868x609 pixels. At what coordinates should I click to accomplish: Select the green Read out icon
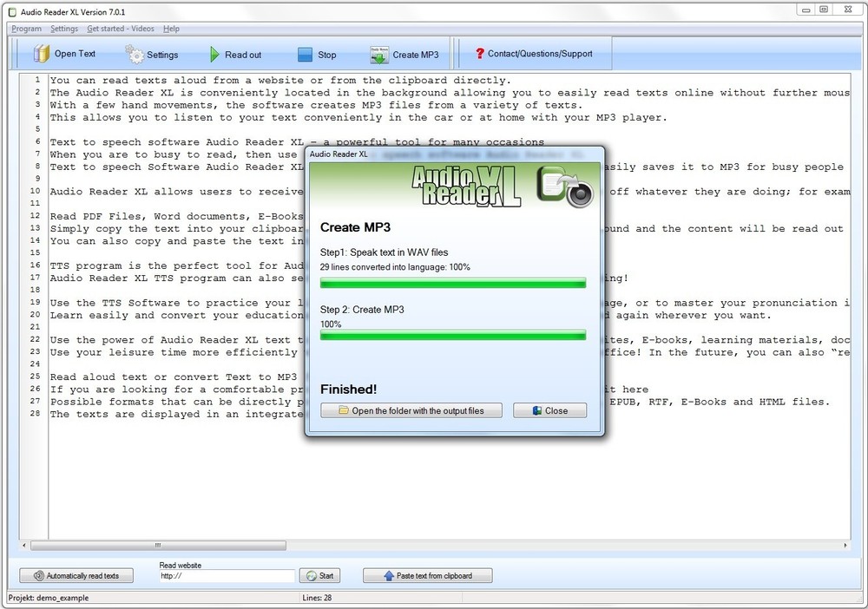tap(214, 53)
